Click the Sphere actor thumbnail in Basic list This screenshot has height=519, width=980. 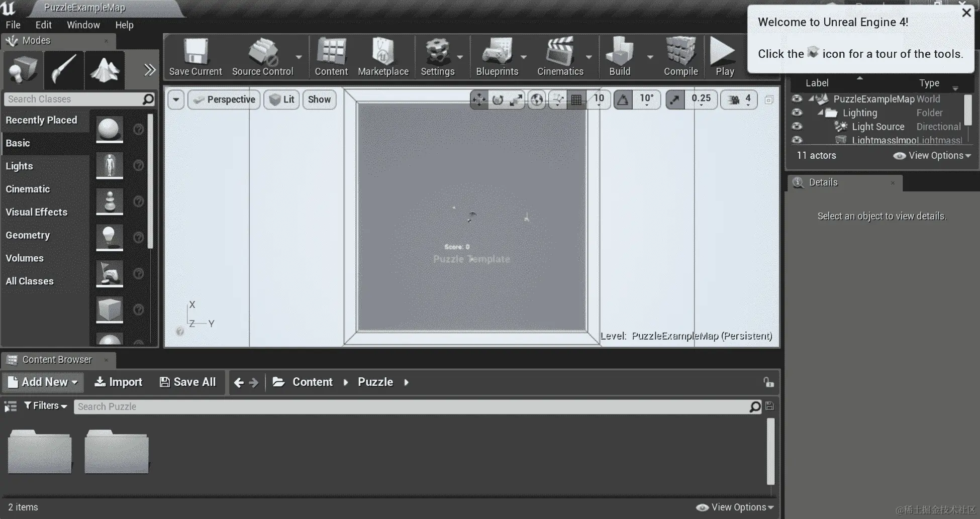coord(110,129)
